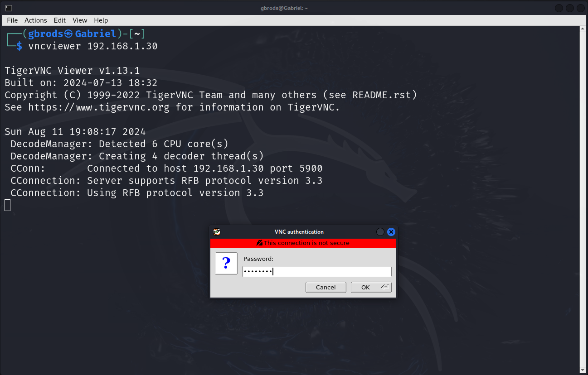This screenshot has width=588, height=375.
Task: Click the terminal cursor block
Action: 7,205
